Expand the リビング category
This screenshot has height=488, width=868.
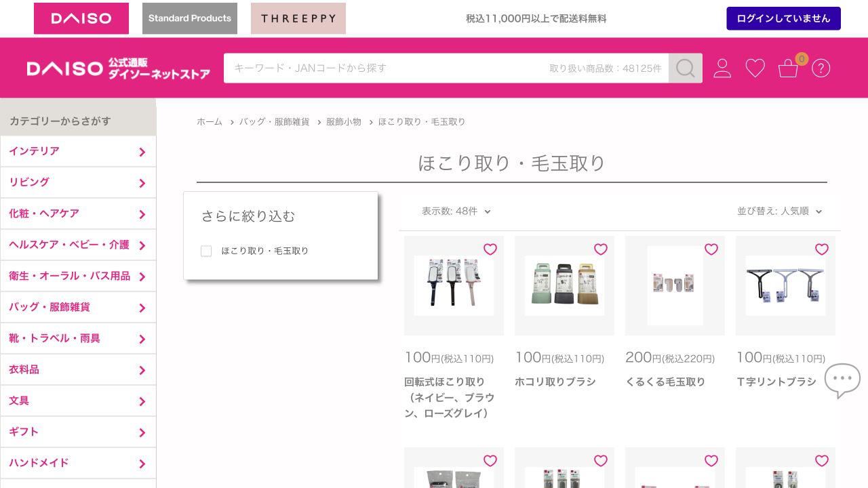78,182
